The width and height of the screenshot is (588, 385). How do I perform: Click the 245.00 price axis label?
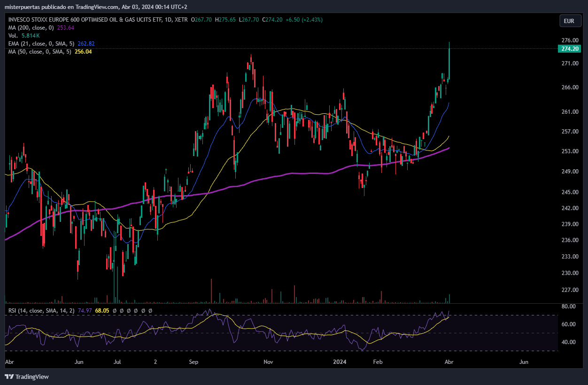point(570,192)
